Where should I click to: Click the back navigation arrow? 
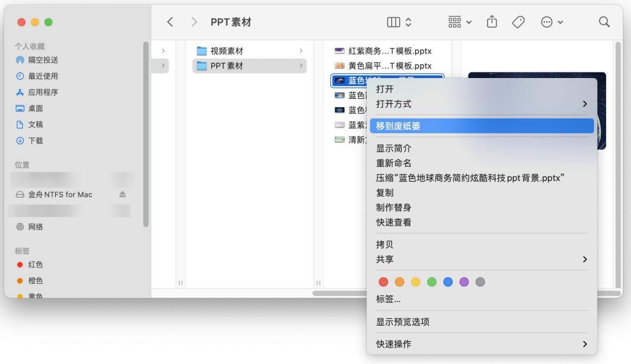point(170,22)
